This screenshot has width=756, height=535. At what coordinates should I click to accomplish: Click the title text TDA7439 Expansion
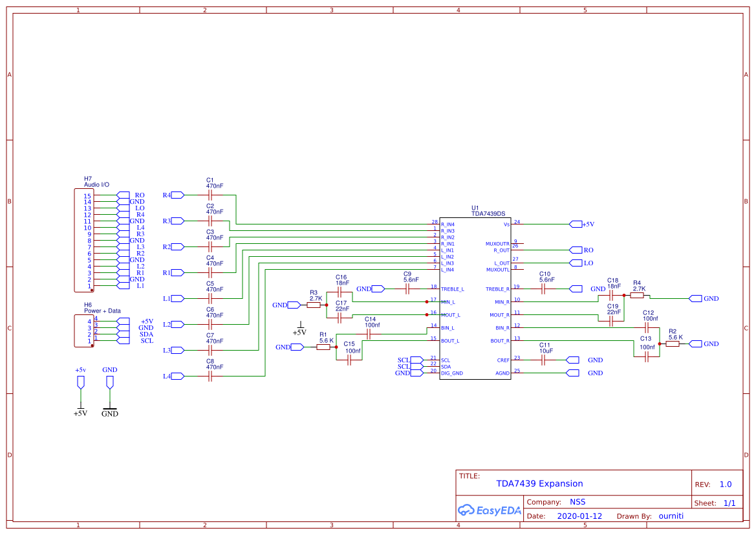pos(541,483)
